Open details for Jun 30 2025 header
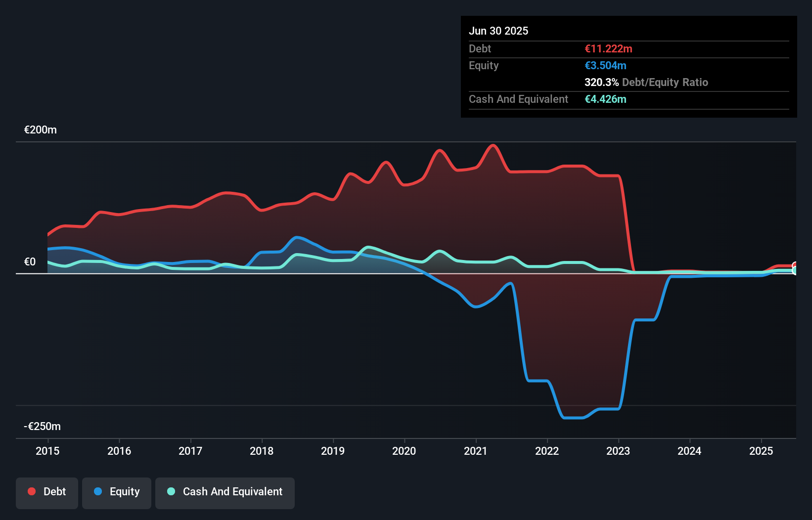The image size is (812, 520). coord(498,31)
